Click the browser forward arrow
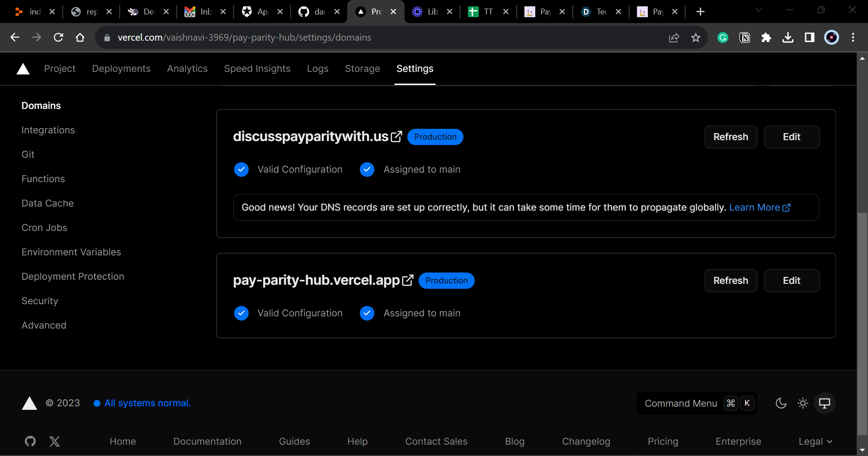 (x=37, y=38)
